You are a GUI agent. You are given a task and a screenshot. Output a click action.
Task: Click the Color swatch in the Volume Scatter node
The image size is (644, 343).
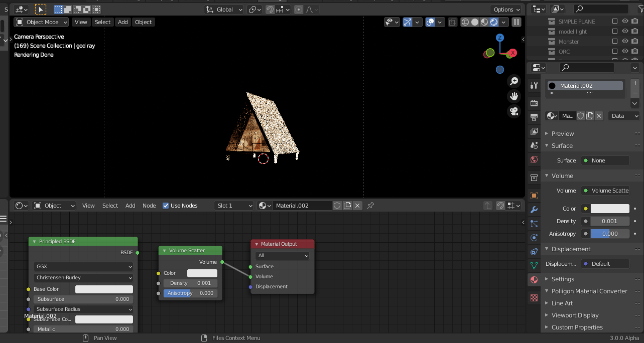(202, 272)
